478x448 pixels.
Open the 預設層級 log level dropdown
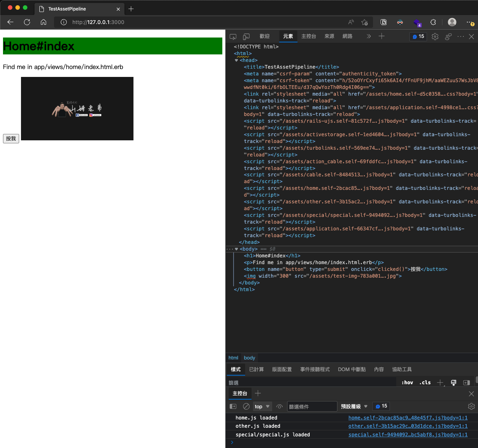point(354,406)
